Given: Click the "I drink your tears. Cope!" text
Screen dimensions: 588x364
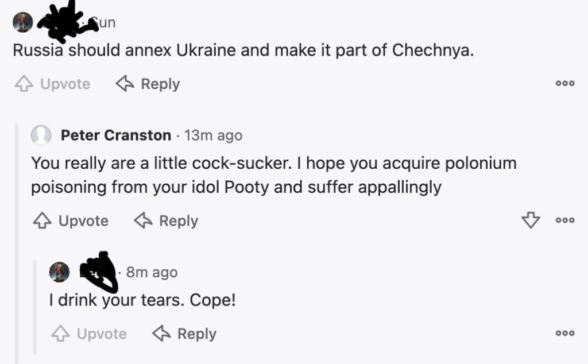Looking at the screenshot, I should coord(142,300).
